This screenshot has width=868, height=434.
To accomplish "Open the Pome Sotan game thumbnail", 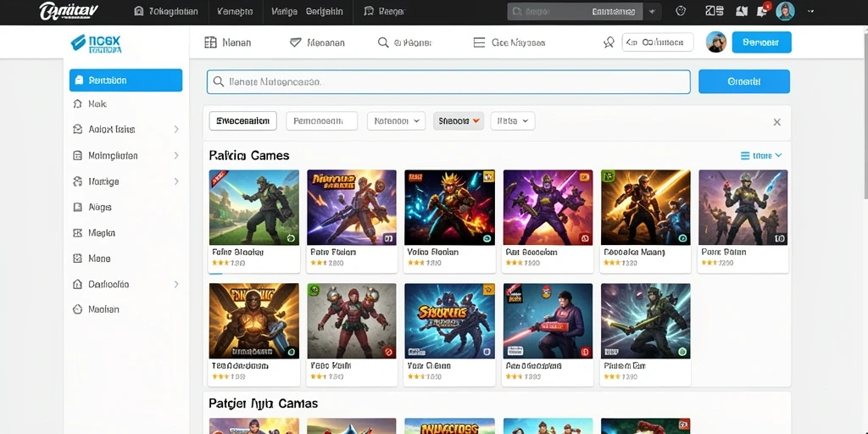I will (743, 208).
